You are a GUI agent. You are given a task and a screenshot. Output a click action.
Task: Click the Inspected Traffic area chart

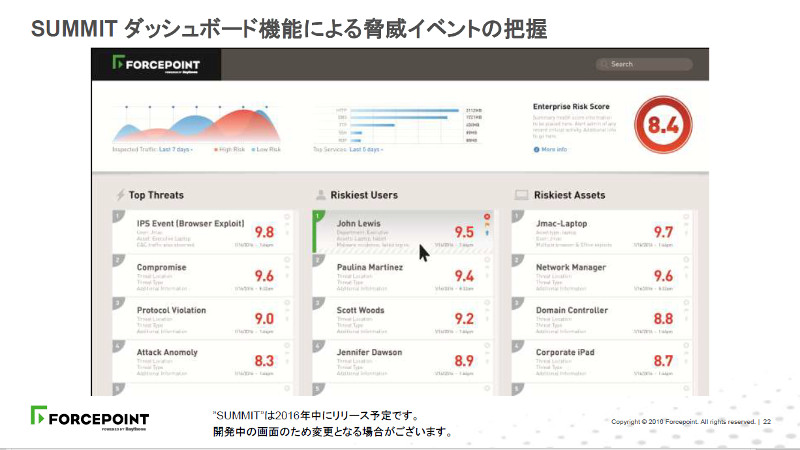coord(196,125)
